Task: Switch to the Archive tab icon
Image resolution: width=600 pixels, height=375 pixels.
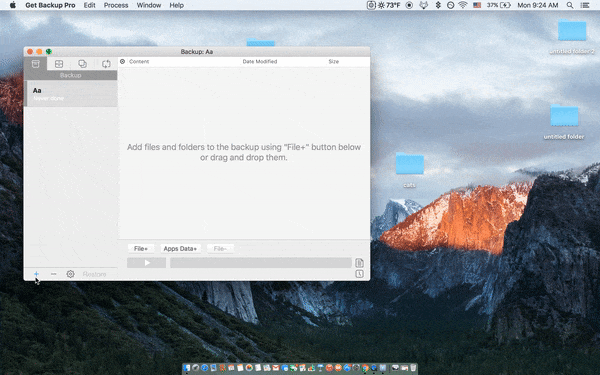Action: point(59,64)
